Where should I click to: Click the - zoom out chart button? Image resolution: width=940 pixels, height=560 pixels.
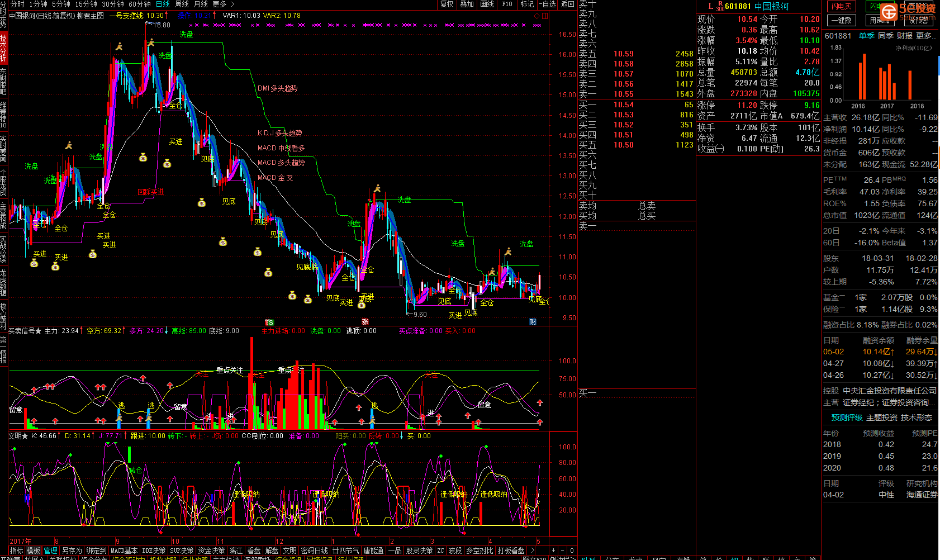click(563, 550)
